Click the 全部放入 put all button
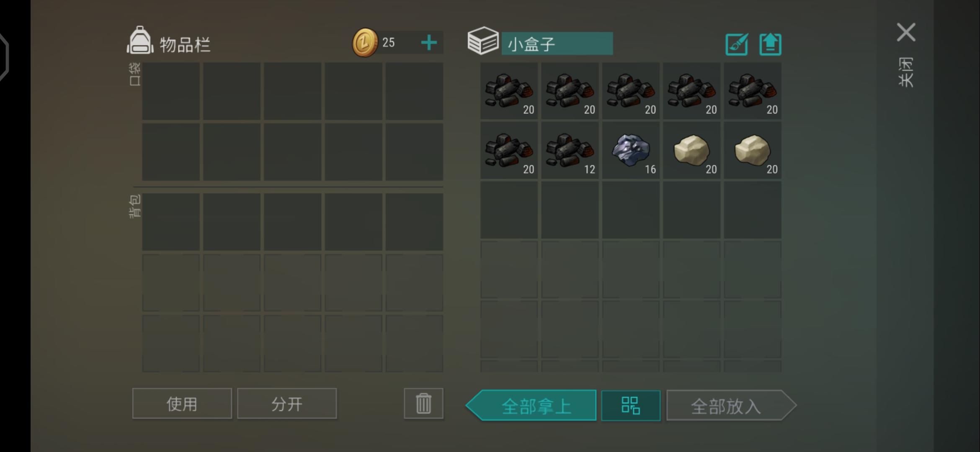This screenshot has width=980, height=452. coord(731,406)
